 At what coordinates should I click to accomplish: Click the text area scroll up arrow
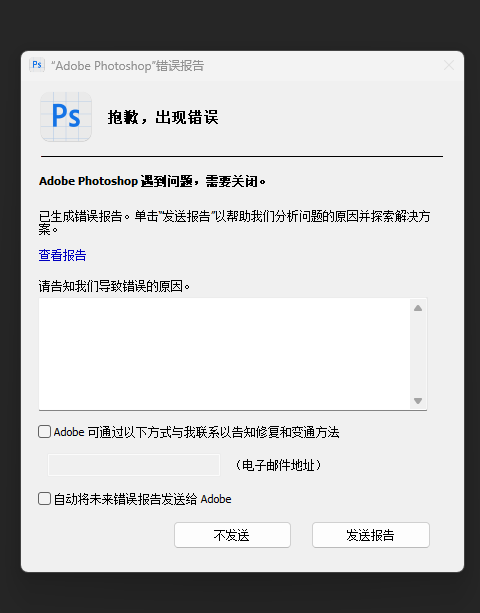[418, 308]
